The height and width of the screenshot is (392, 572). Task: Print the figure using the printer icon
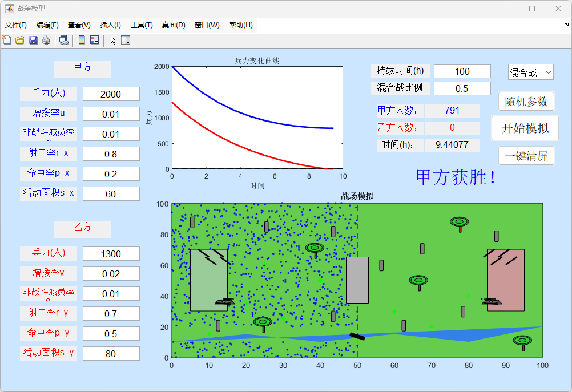[x=46, y=40]
